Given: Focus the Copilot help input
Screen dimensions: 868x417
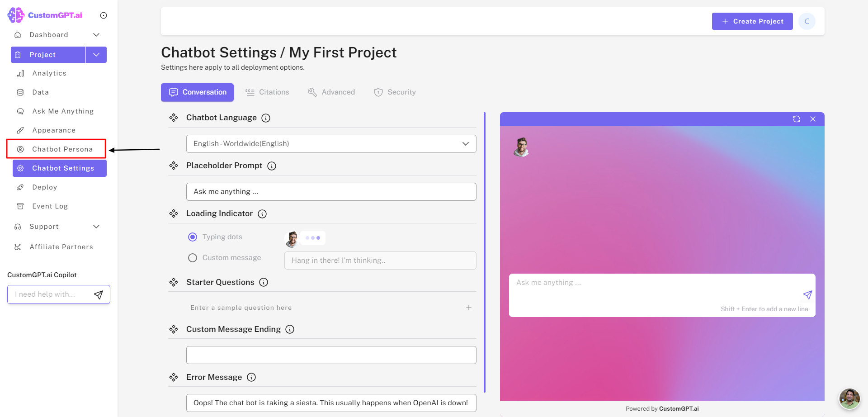Looking at the screenshot, I should (50, 294).
